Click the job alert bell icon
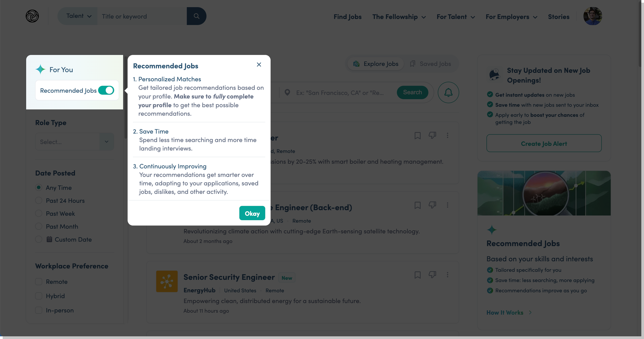Screen dimensions: 644x339 pos(448,93)
